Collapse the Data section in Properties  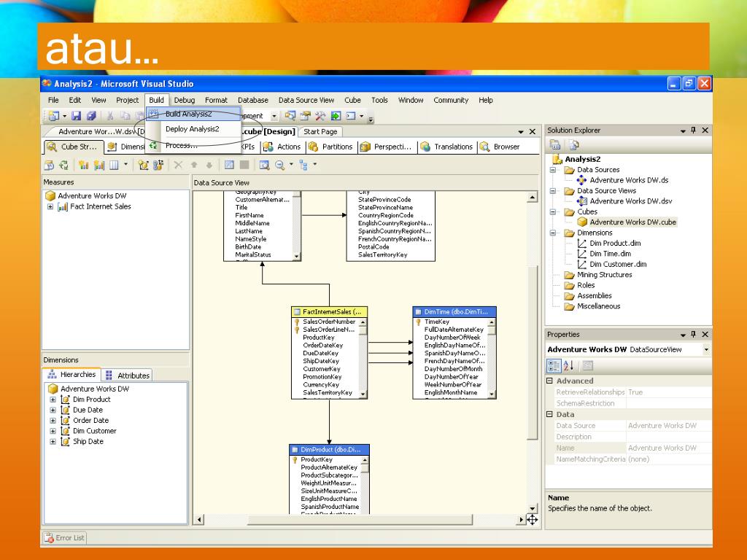[549, 414]
